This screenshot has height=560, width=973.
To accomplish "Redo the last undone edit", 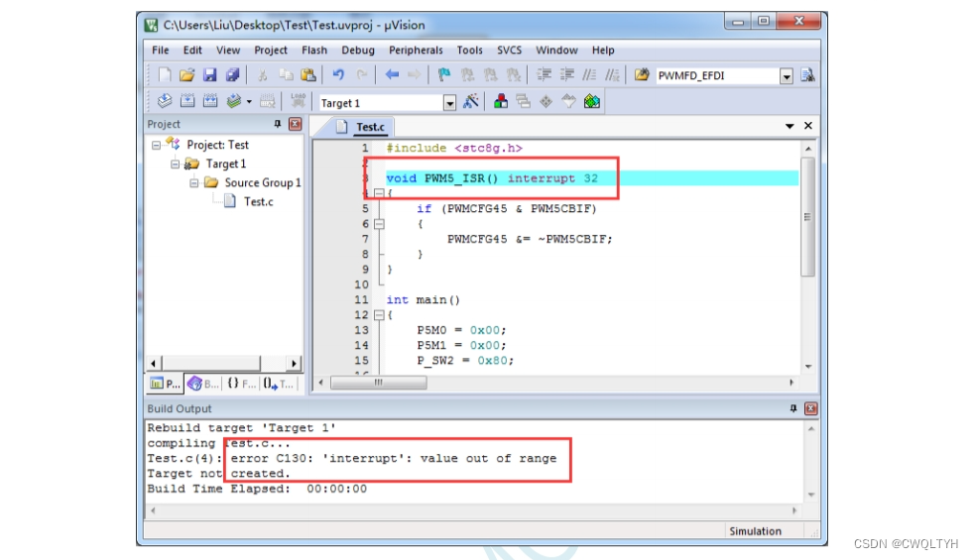I will [361, 75].
